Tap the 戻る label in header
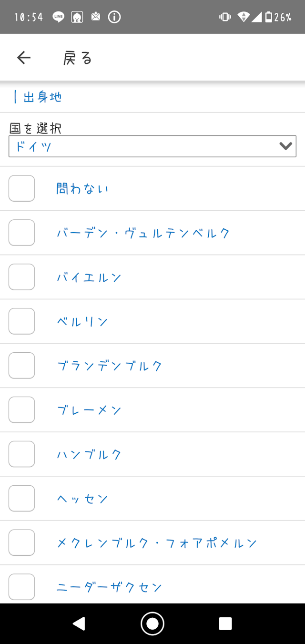Image resolution: width=305 pixels, height=644 pixels. (78, 58)
